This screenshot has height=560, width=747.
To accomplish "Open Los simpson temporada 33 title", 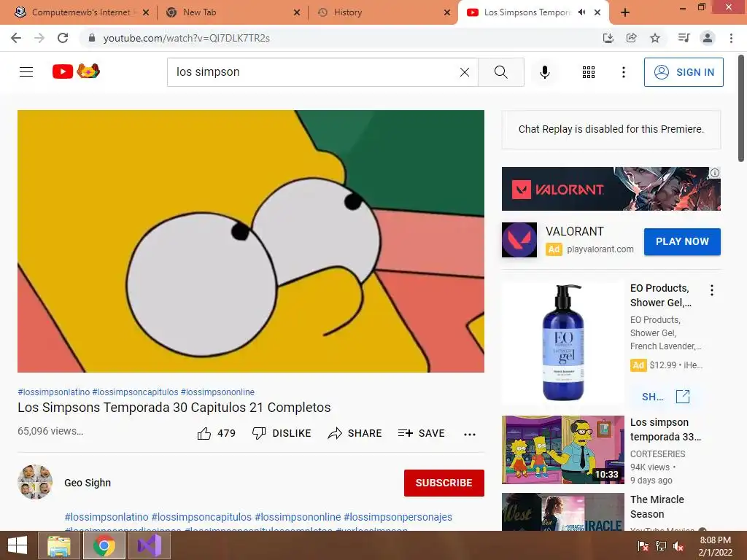I will click(x=665, y=429).
